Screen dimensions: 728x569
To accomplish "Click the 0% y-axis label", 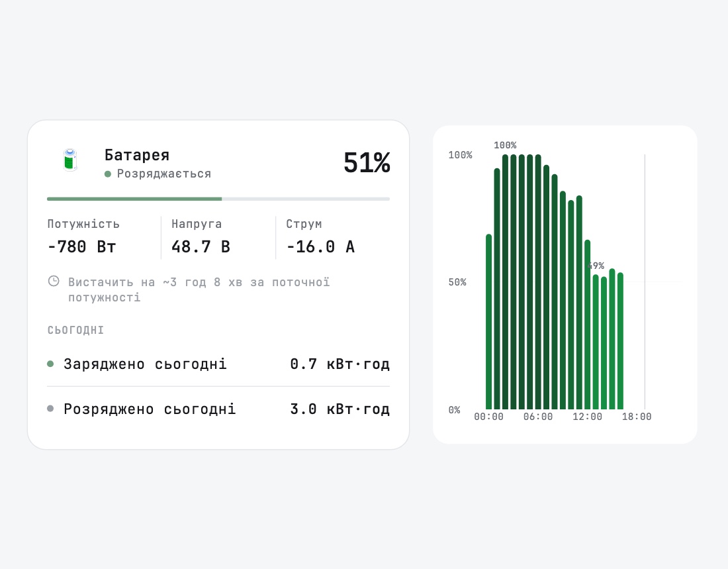I will tap(454, 410).
